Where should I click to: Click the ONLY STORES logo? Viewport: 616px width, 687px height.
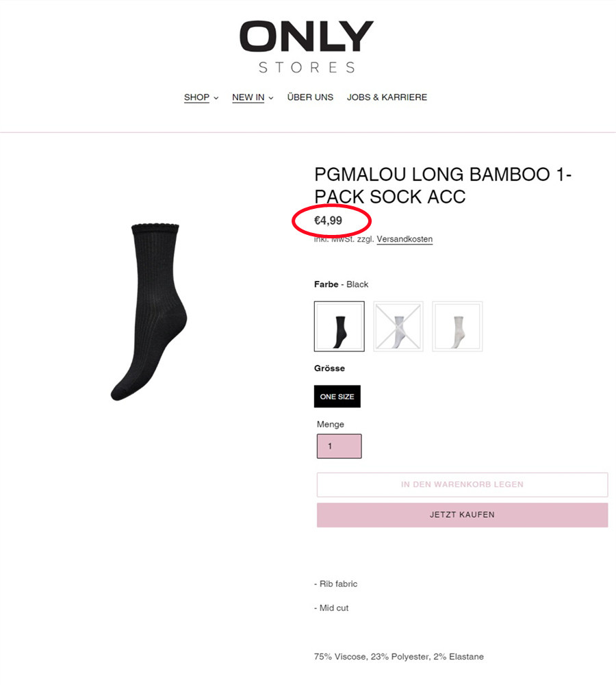pyautogui.click(x=307, y=47)
